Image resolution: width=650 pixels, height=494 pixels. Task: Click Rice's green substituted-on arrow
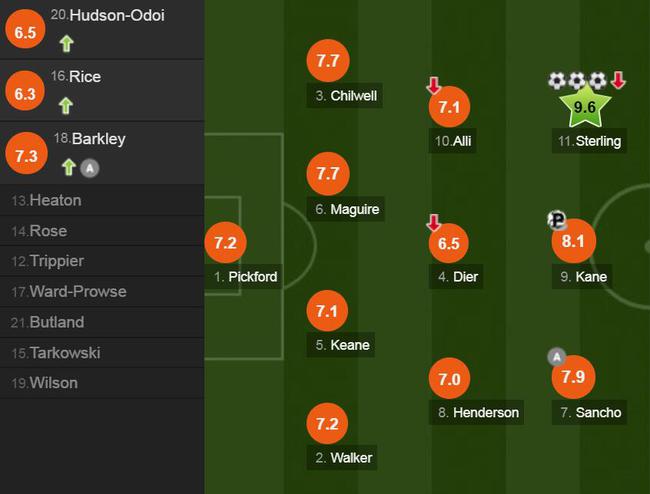click(x=66, y=105)
